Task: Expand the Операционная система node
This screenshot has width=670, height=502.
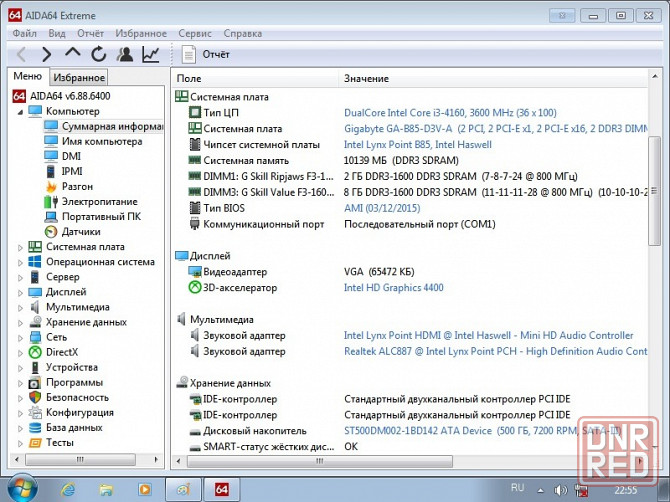Action: coord(20,262)
